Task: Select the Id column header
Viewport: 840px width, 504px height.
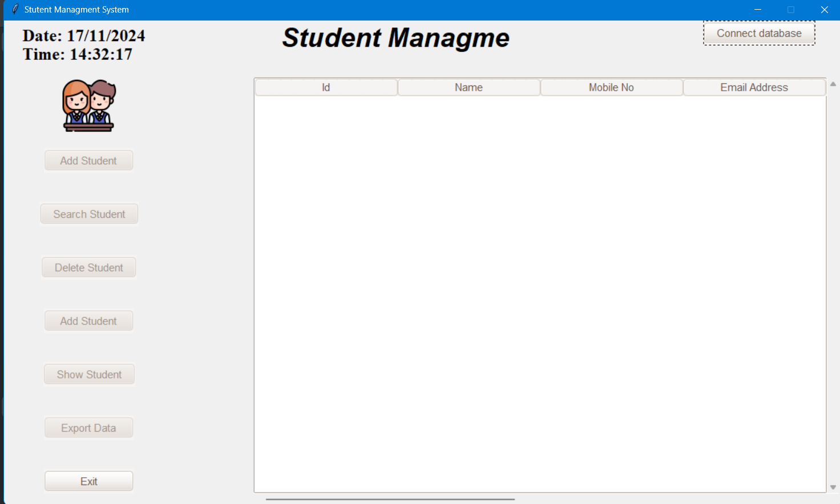Action: (x=326, y=87)
